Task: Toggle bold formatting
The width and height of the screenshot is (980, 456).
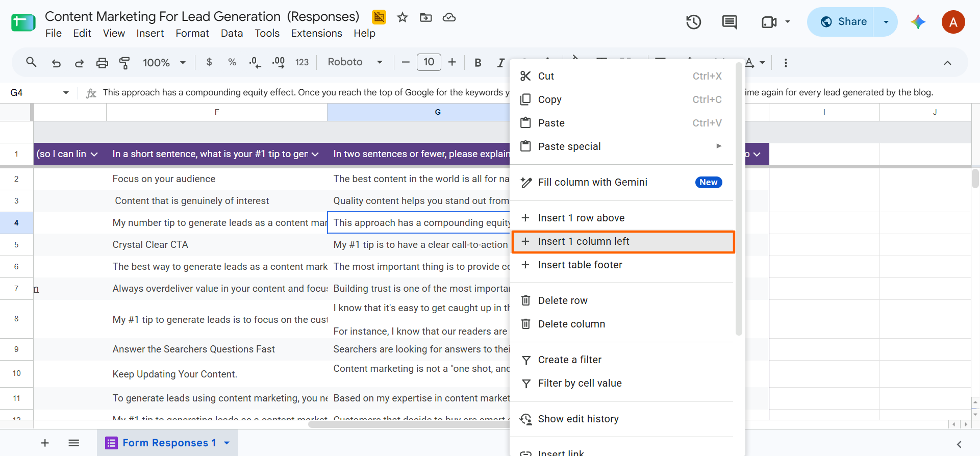Action: pyautogui.click(x=478, y=63)
